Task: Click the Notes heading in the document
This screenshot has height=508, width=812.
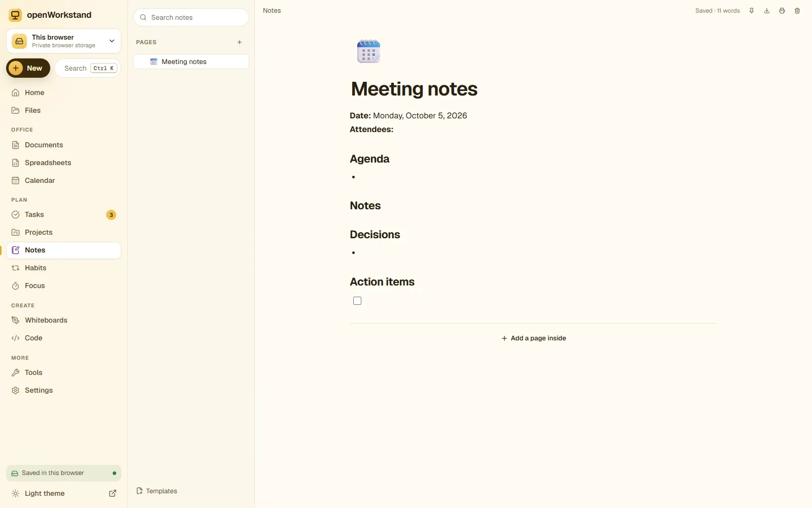Action: click(x=365, y=206)
